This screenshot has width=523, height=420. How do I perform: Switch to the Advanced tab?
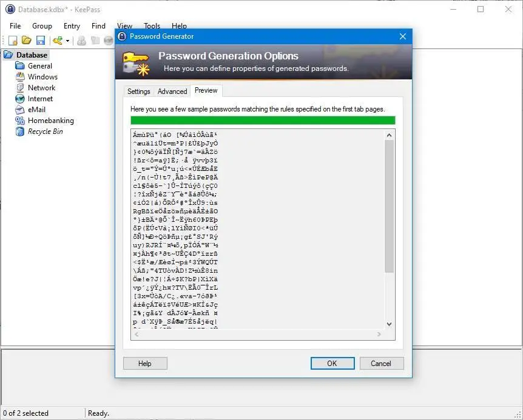172,92
